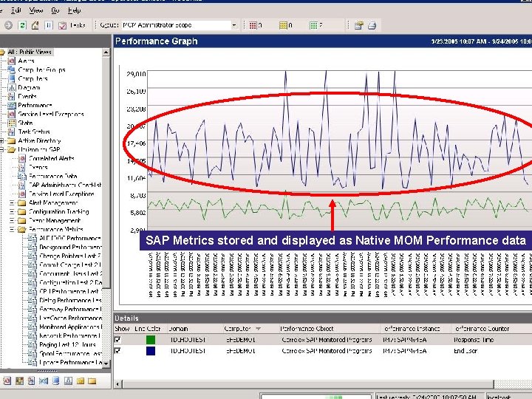
Task: Collapse the Event Management folder node
Action: 12,220
